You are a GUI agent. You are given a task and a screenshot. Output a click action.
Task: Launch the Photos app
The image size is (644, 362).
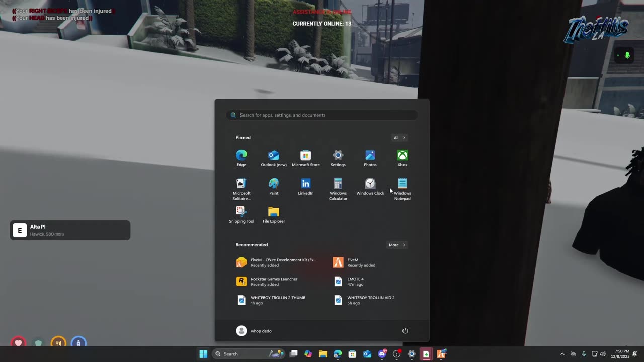pyautogui.click(x=370, y=158)
